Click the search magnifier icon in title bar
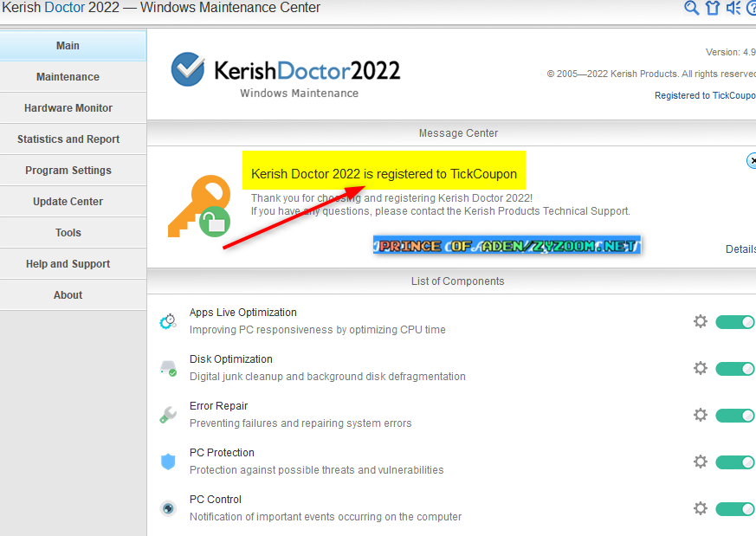 [x=691, y=8]
